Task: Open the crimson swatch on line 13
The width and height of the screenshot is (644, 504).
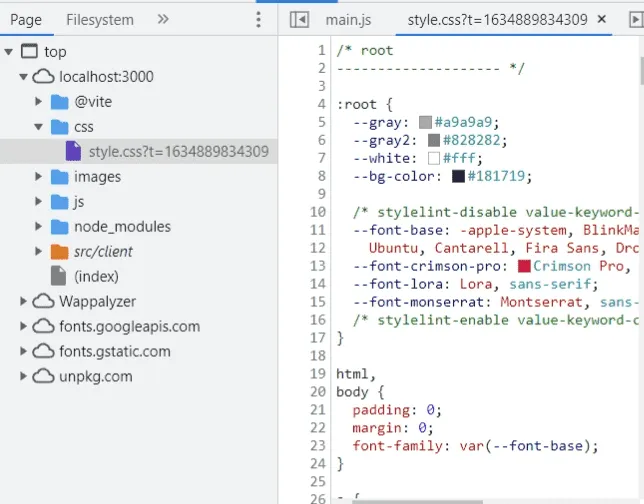Action: click(x=524, y=266)
